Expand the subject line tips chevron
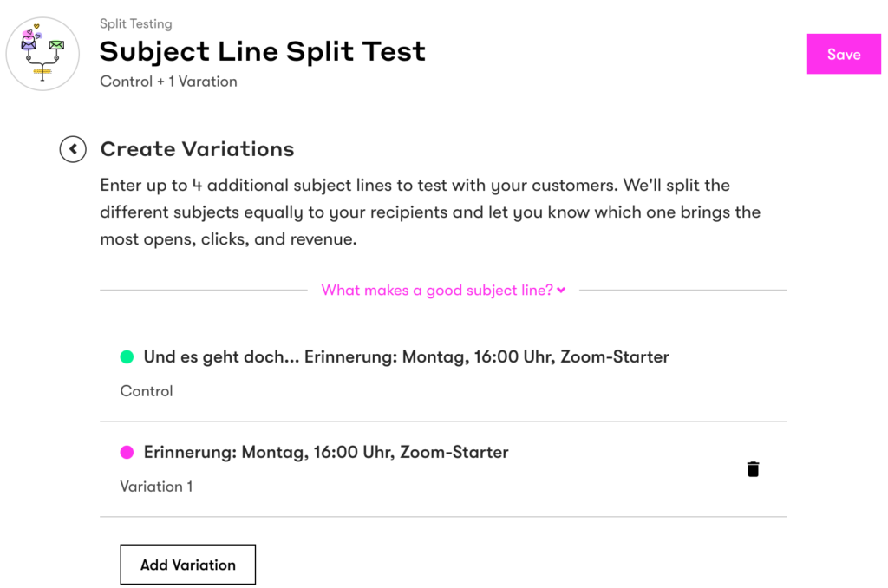The height and width of the screenshot is (588, 888). click(561, 291)
